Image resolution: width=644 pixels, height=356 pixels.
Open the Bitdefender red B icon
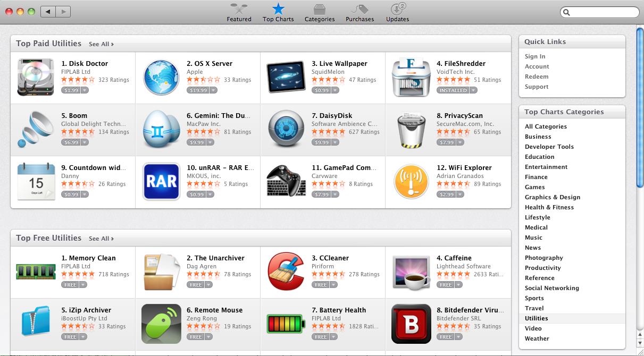pyautogui.click(x=411, y=324)
